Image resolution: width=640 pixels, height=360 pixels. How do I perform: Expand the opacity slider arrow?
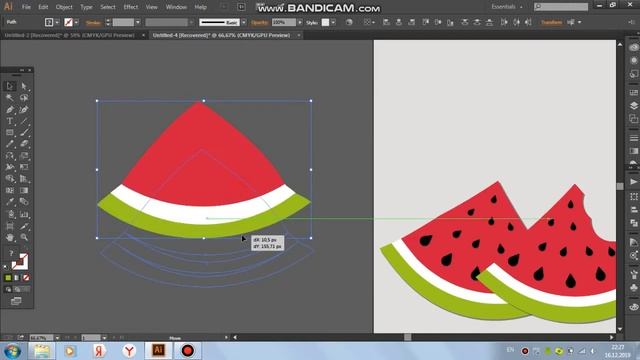pyautogui.click(x=300, y=22)
